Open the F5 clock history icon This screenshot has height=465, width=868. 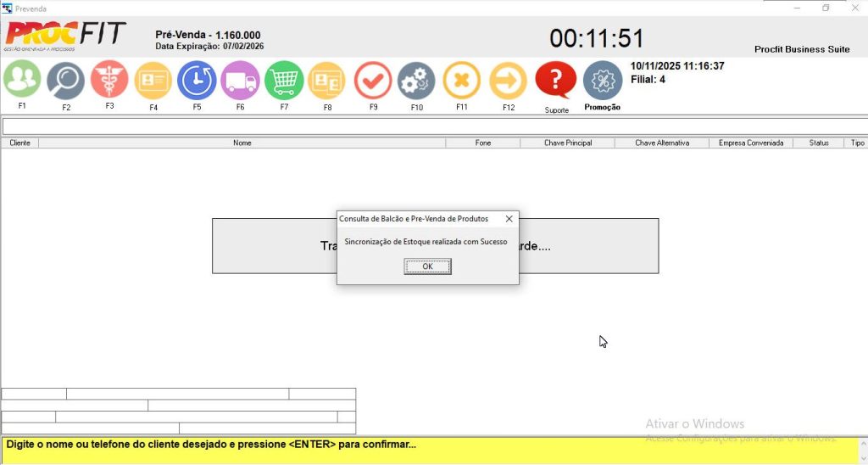pos(197,81)
